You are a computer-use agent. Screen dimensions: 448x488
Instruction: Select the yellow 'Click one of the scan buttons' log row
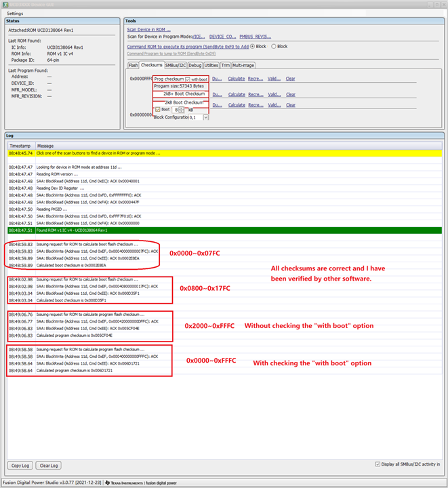tap(224, 153)
